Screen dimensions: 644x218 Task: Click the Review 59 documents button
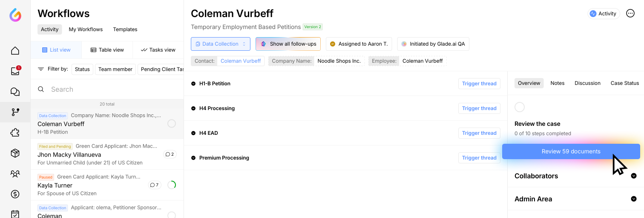coord(571,151)
